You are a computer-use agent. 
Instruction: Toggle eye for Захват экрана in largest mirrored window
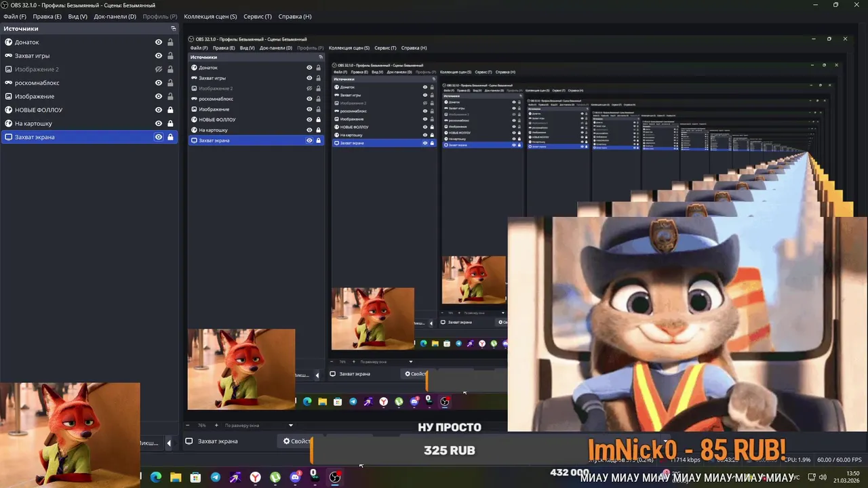pyautogui.click(x=309, y=140)
